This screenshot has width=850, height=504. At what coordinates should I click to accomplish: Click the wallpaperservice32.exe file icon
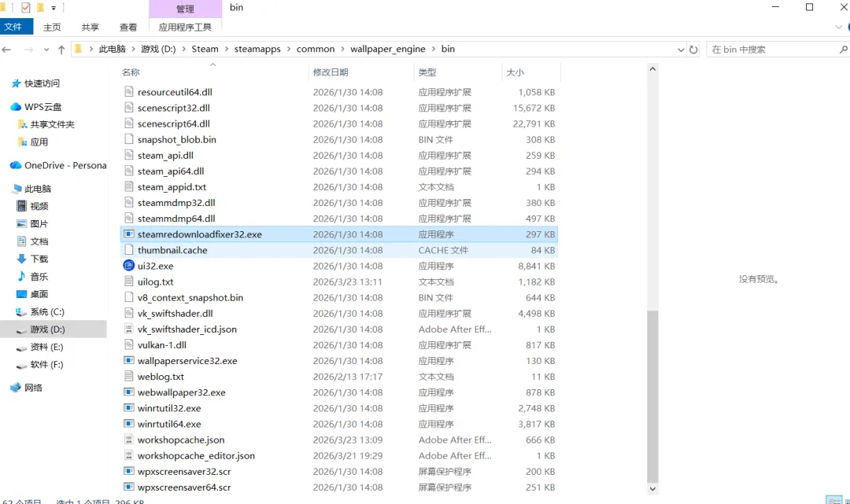click(x=128, y=361)
